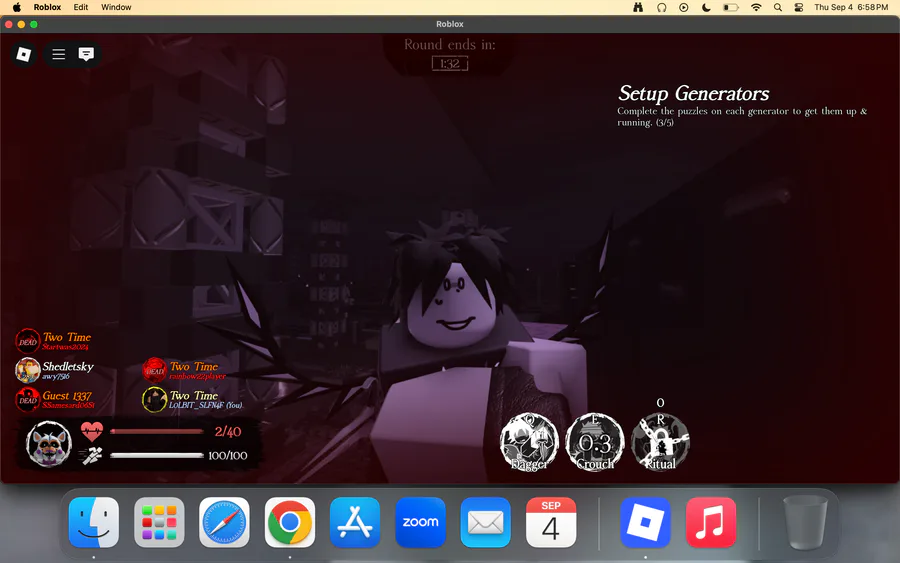Viewport: 900px width, 563px height.
Task: Select dead Guest 1337 avatar icon
Action: 27,399
